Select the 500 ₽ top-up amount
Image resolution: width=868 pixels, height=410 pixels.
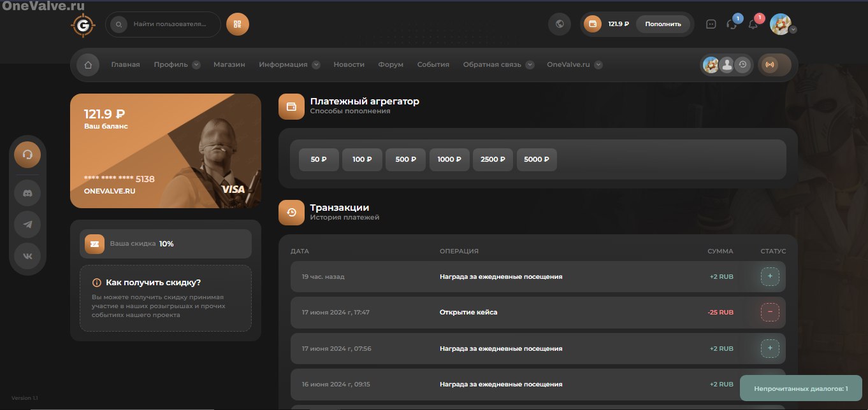[x=405, y=160]
